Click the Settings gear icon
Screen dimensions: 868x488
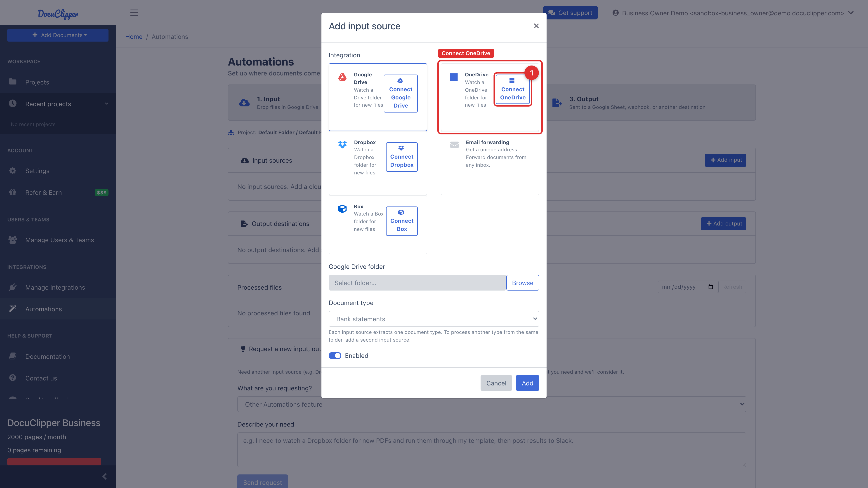click(x=13, y=171)
